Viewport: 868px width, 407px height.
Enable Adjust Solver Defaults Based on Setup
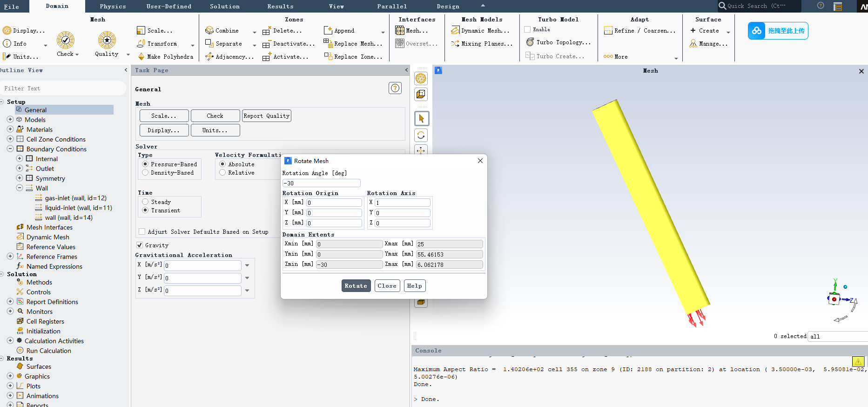tap(142, 231)
